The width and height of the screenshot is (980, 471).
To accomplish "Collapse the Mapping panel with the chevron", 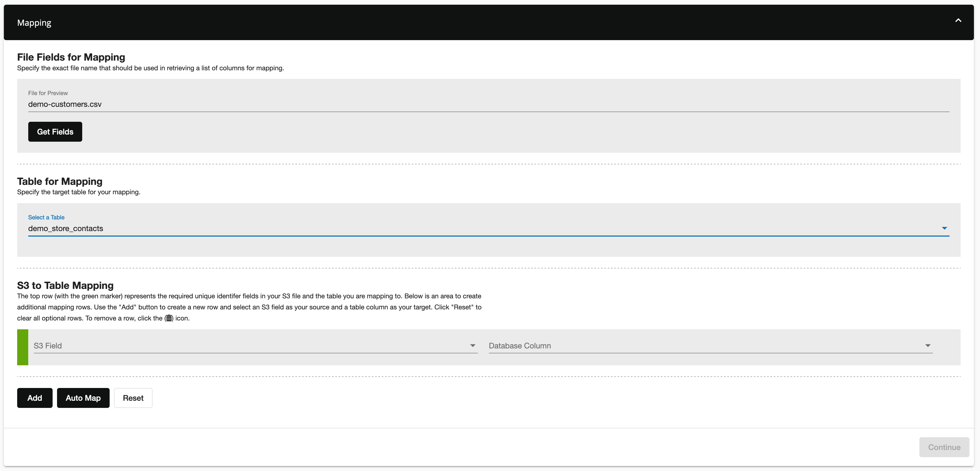I will (958, 20).
